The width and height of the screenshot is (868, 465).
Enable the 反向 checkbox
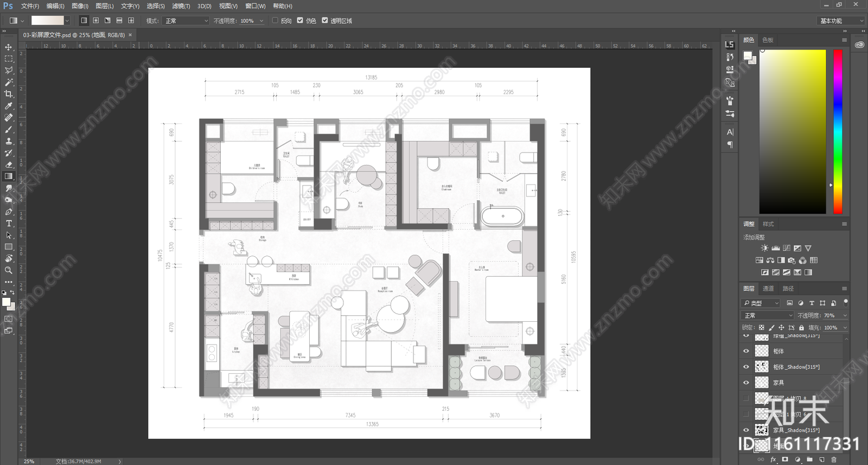point(275,21)
